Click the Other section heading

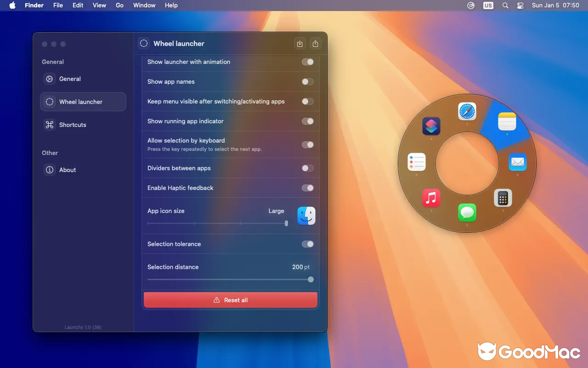click(x=50, y=153)
